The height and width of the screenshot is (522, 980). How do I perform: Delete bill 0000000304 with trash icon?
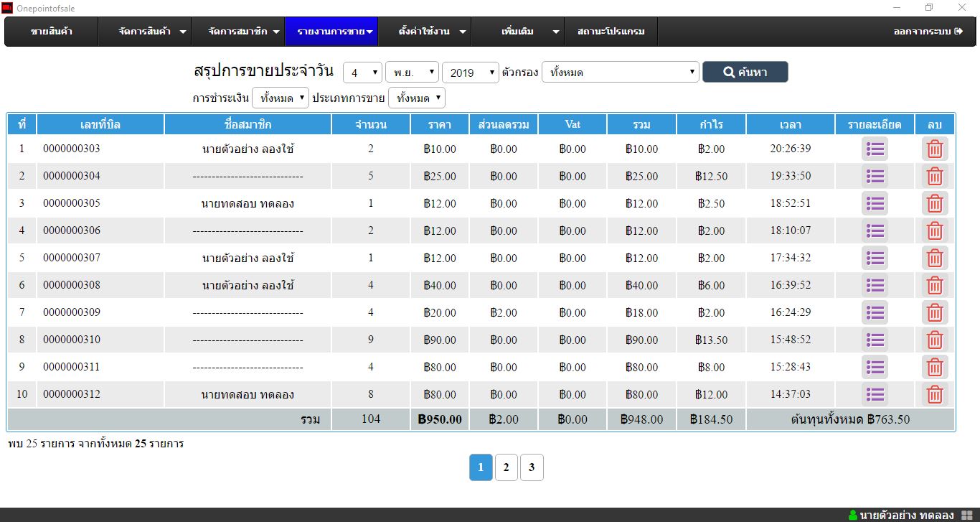click(x=935, y=177)
